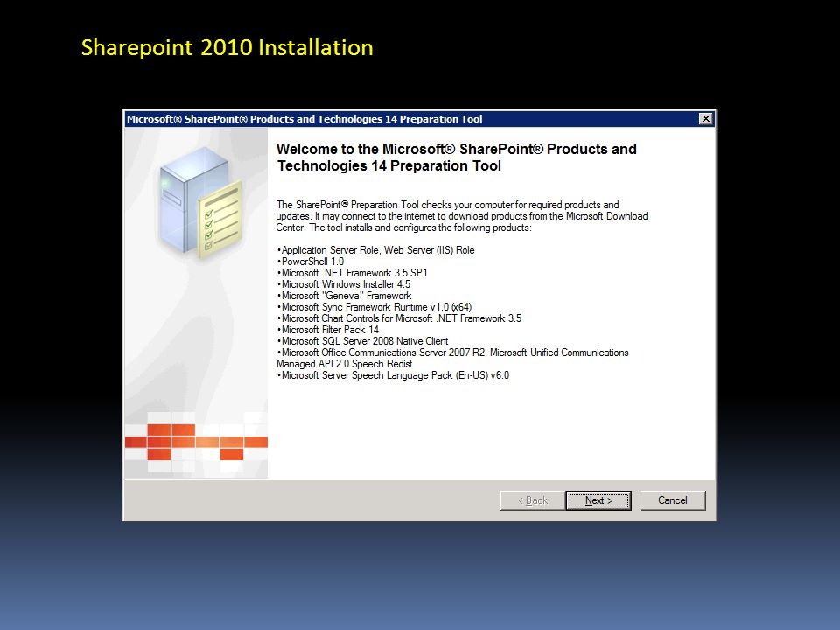
Task: Select 'Microsoft .NET Framework 3.5 SP1' entry
Action: [x=353, y=273]
